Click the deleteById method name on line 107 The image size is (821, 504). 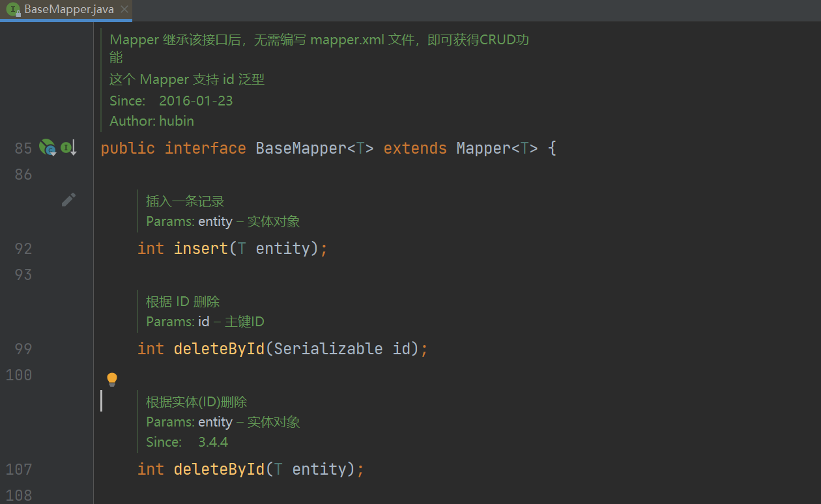(219, 469)
